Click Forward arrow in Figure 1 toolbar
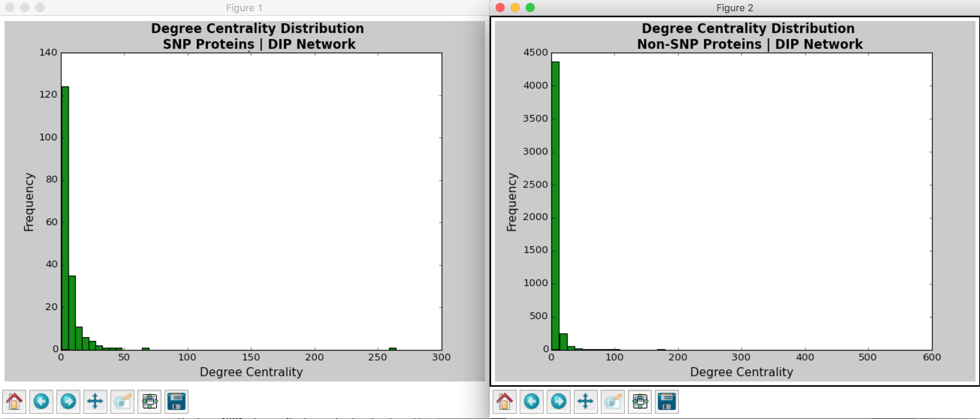The image size is (980, 419). [68, 401]
